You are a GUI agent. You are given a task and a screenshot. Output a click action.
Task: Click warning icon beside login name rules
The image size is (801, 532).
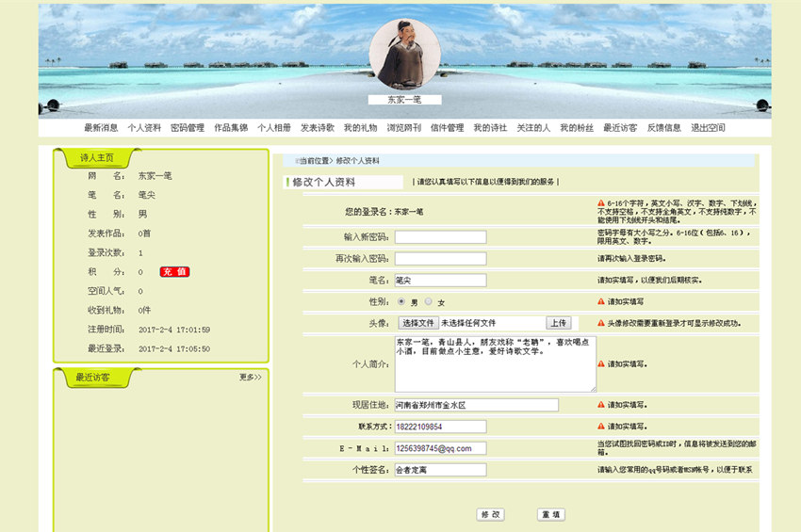(601, 202)
